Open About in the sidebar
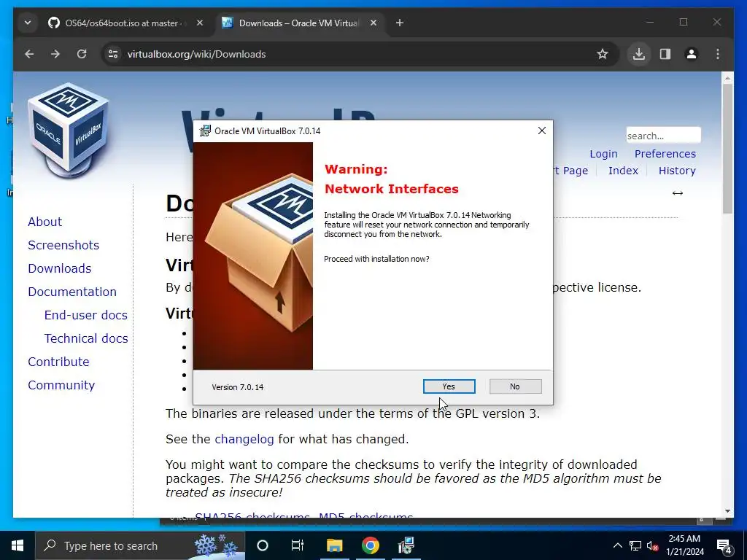Viewport: 747px width, 560px height. coord(44,222)
